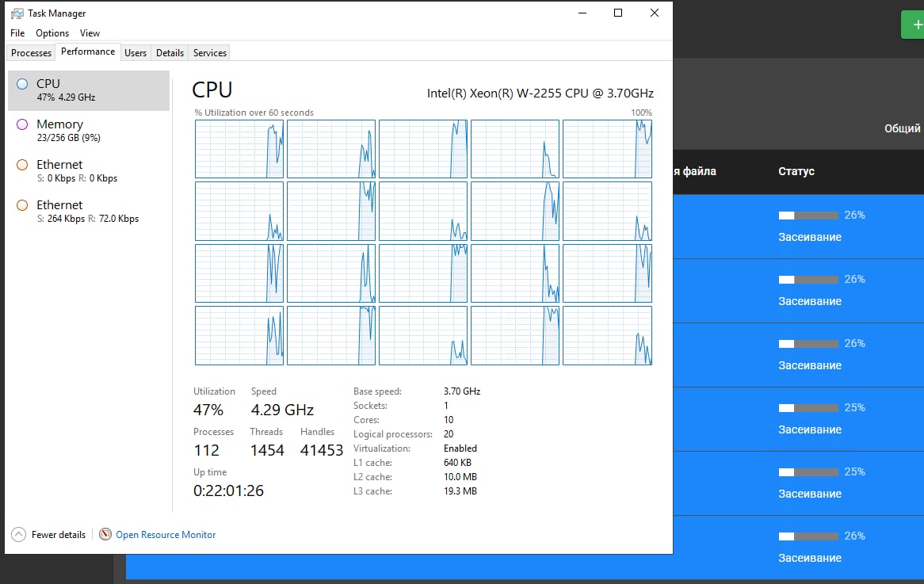Click the green plus button in background window
924x584 pixels.
click(x=914, y=25)
